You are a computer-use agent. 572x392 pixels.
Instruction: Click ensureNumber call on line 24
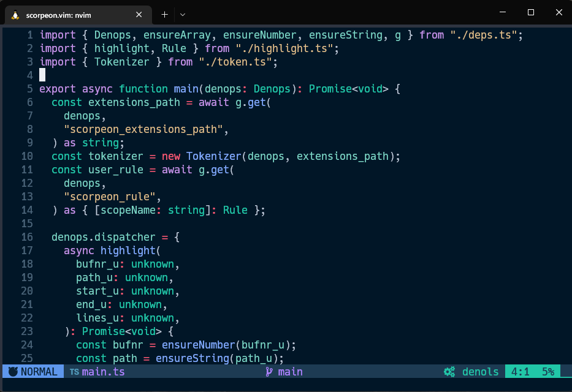[199, 345]
